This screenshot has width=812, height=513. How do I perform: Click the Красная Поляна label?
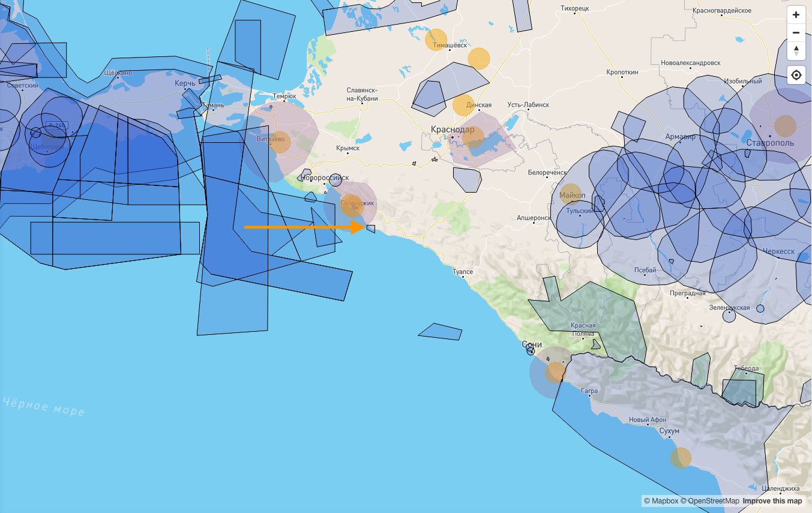pos(583,329)
